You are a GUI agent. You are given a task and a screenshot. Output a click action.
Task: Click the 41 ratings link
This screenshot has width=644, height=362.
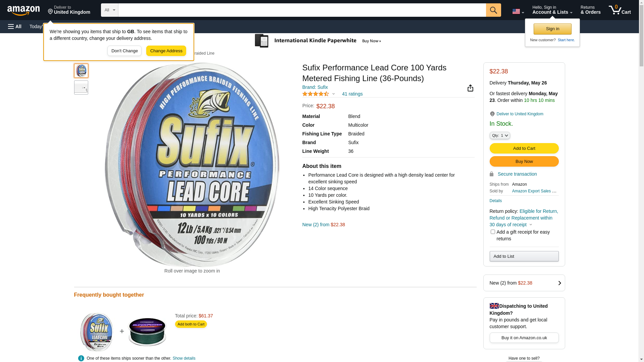[352, 94]
